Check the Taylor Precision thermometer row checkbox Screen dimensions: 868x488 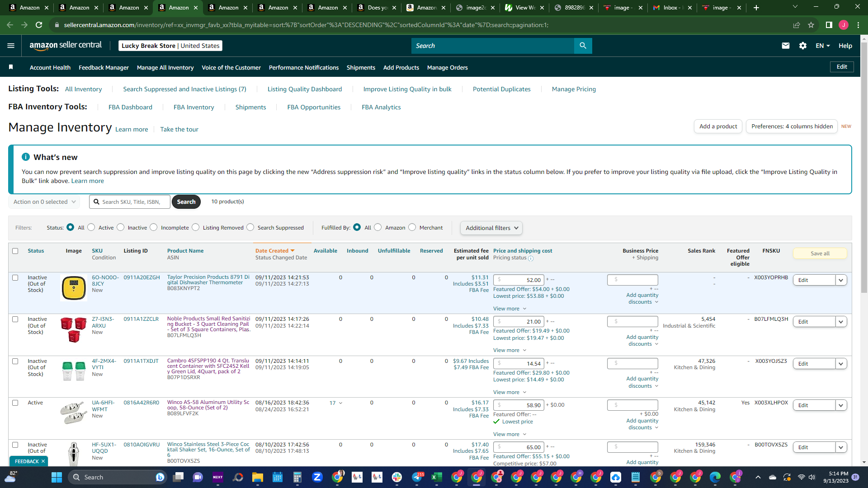point(15,277)
